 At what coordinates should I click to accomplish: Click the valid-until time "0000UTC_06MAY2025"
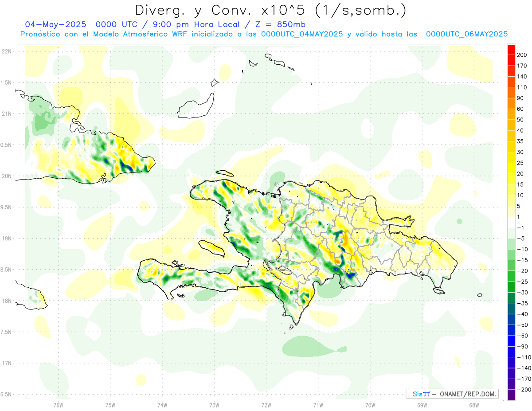tap(467, 34)
